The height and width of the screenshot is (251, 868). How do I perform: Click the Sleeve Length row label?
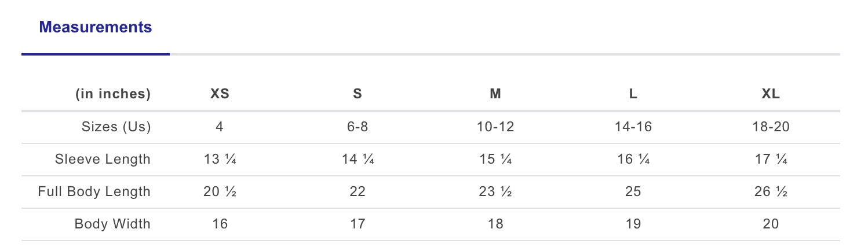coord(103,159)
